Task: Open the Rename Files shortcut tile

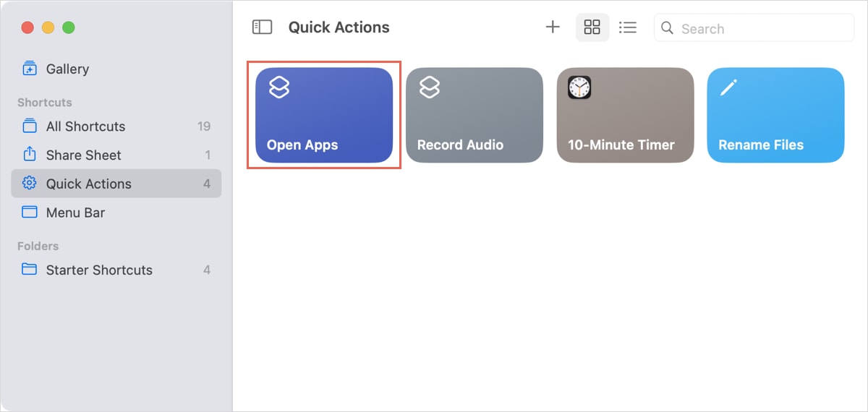Action: coord(775,115)
